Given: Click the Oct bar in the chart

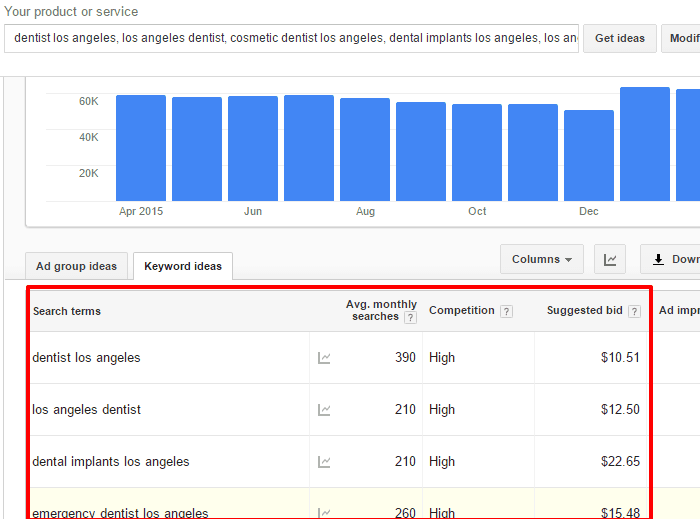Looking at the screenshot, I should pyautogui.click(x=477, y=152).
